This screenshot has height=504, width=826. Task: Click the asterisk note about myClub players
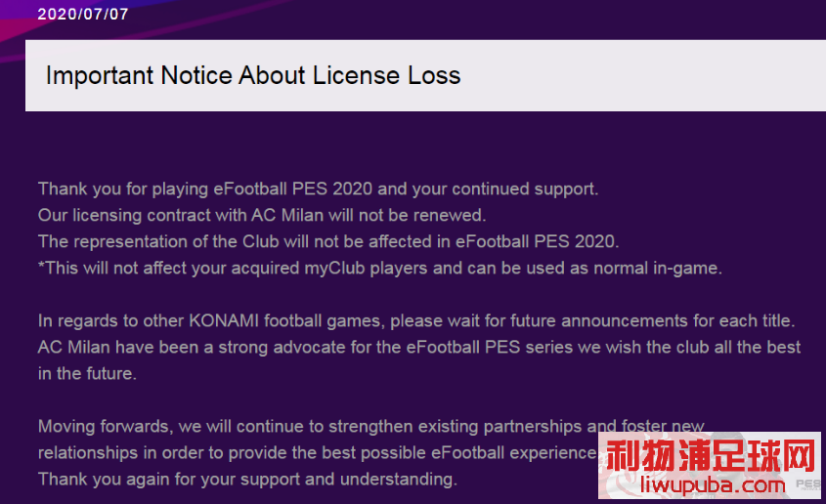point(380,269)
